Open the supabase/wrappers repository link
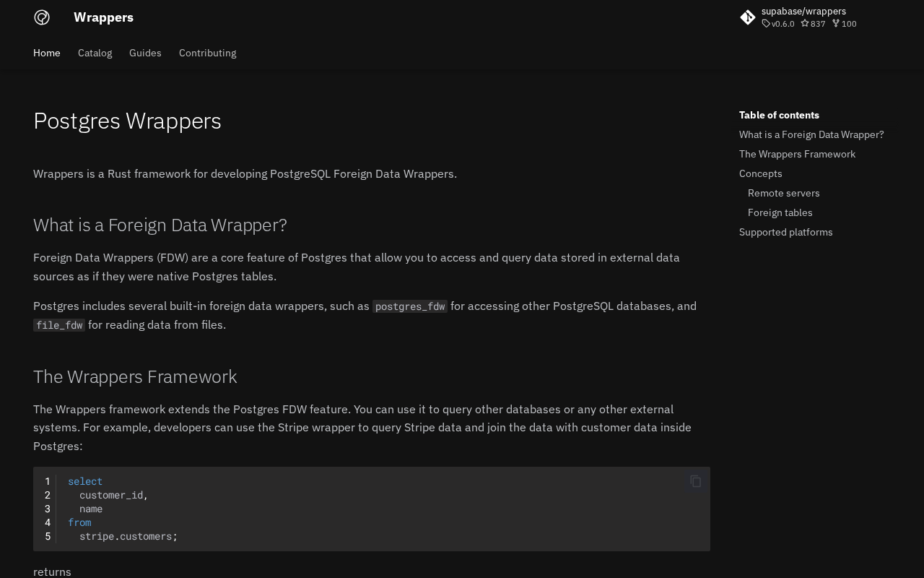 (803, 11)
